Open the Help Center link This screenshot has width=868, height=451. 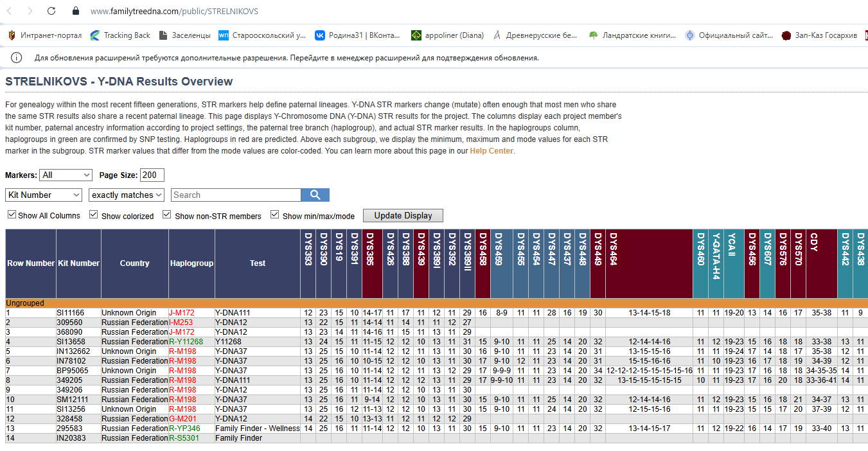(x=492, y=151)
